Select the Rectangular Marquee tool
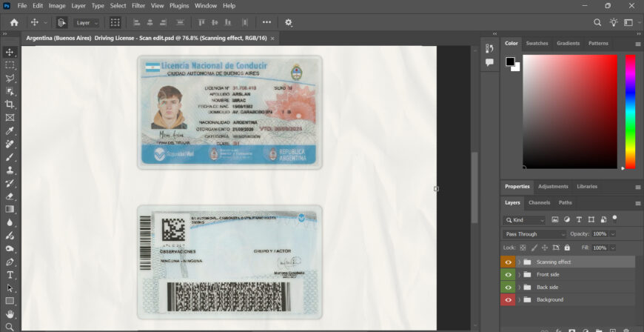 10,65
